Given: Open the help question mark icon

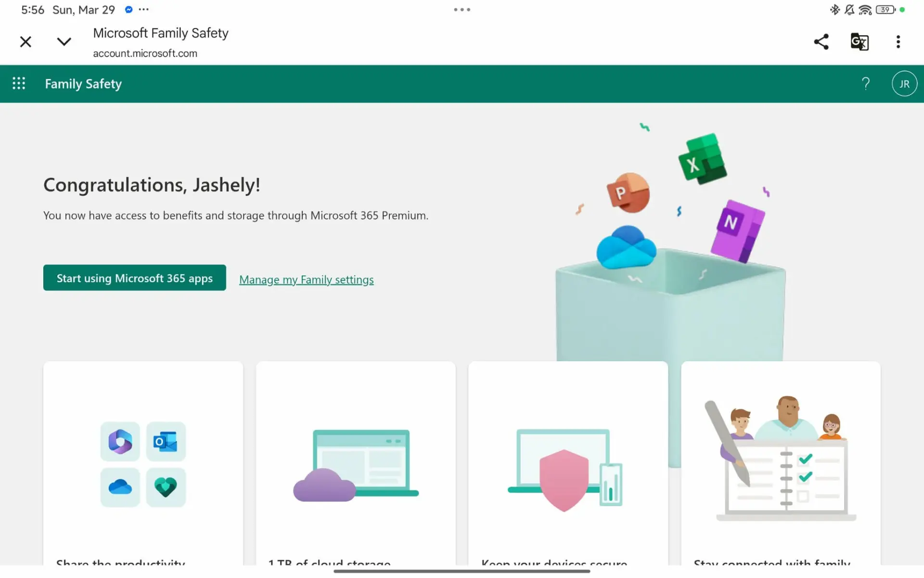Looking at the screenshot, I should pyautogui.click(x=866, y=84).
